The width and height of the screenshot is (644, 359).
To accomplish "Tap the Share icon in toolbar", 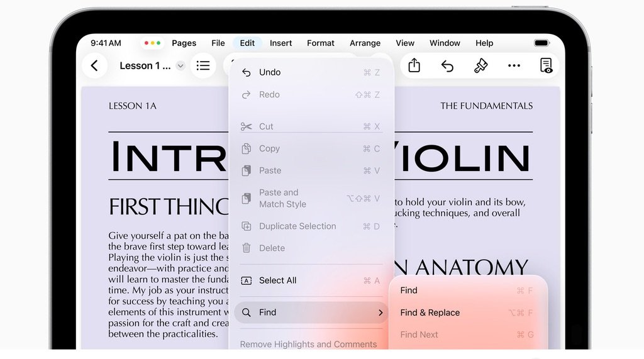I will 414,65.
